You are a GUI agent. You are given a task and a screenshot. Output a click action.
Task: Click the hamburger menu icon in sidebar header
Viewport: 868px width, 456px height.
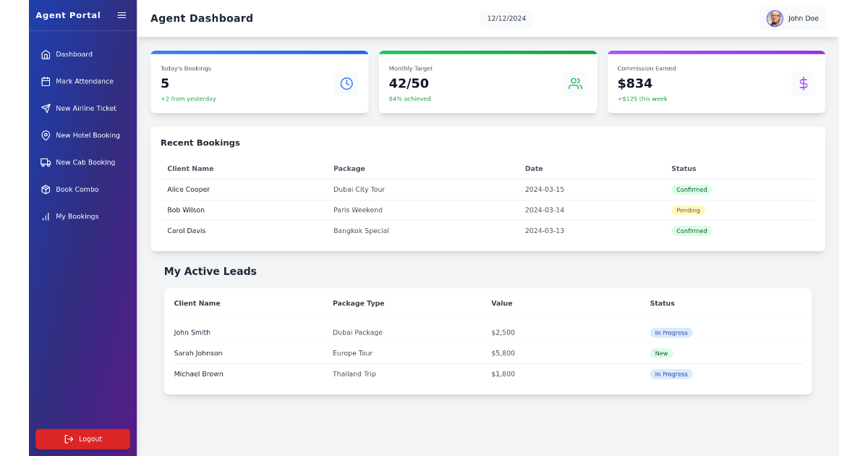tap(122, 14)
